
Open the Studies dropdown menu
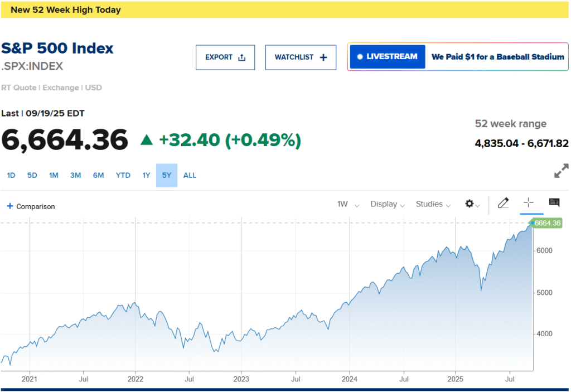pyautogui.click(x=433, y=204)
